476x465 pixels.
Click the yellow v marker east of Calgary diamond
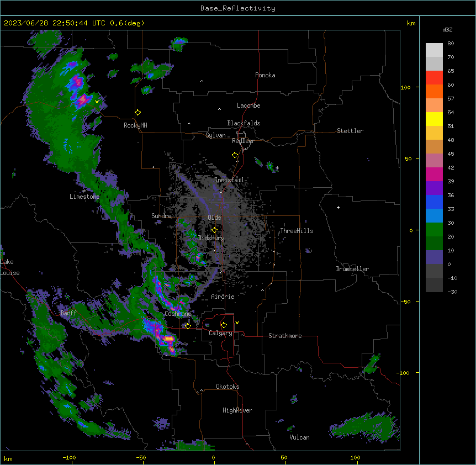(x=237, y=323)
